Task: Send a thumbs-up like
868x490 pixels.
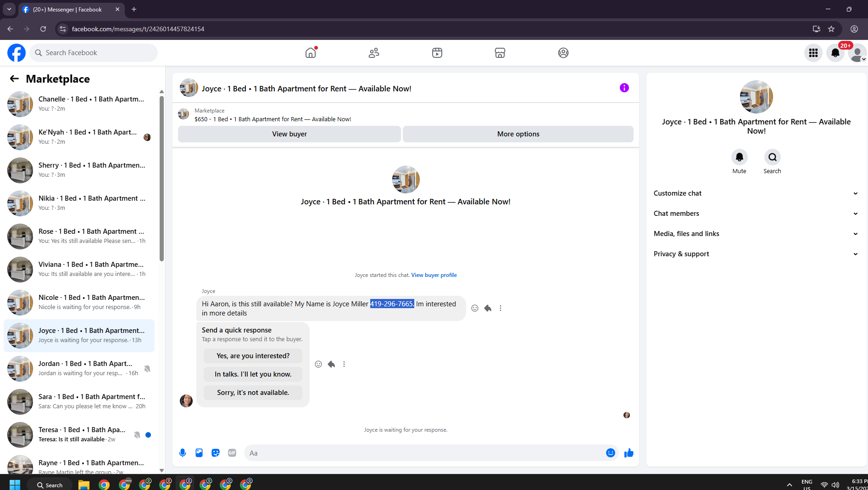Action: (x=629, y=453)
